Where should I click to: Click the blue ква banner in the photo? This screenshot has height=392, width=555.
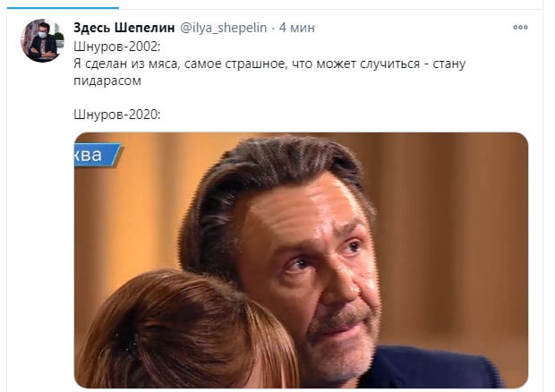(97, 155)
